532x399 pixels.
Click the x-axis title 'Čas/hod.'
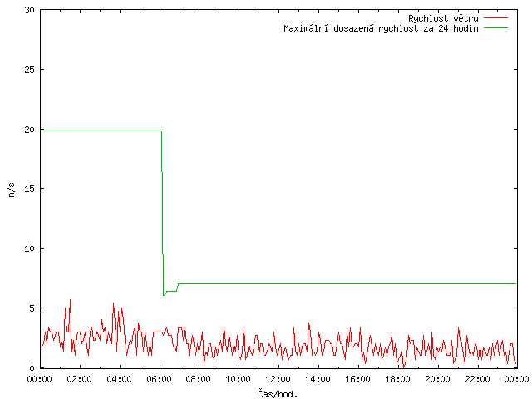point(278,394)
